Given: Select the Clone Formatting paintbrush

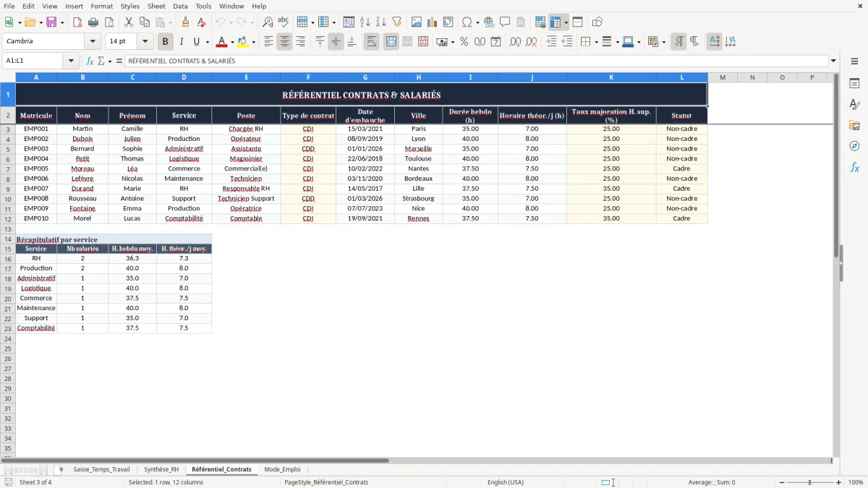Looking at the screenshot, I should (x=186, y=22).
